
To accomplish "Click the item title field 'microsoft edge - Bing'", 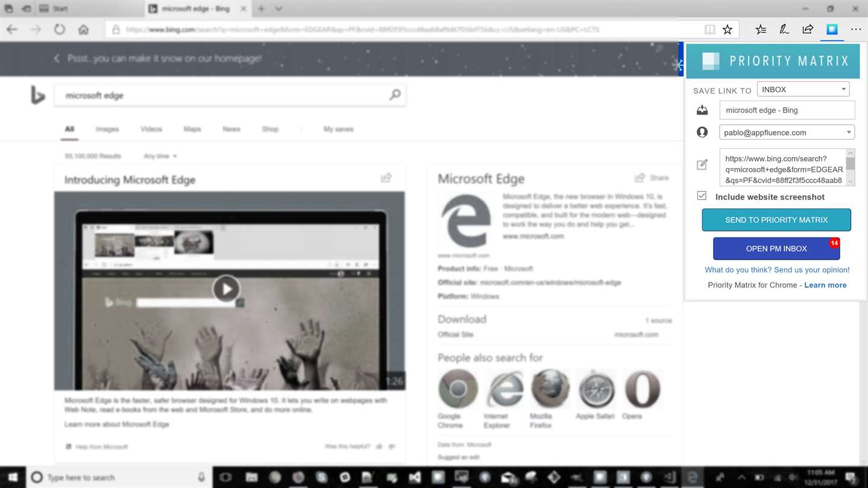I will click(x=787, y=110).
